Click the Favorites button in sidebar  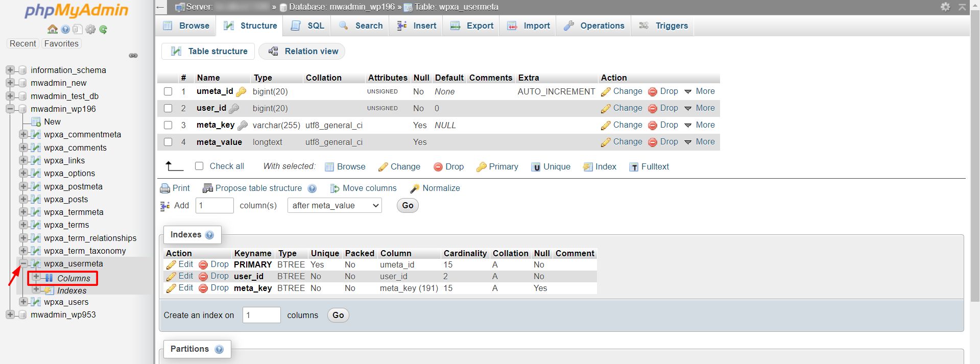point(61,44)
